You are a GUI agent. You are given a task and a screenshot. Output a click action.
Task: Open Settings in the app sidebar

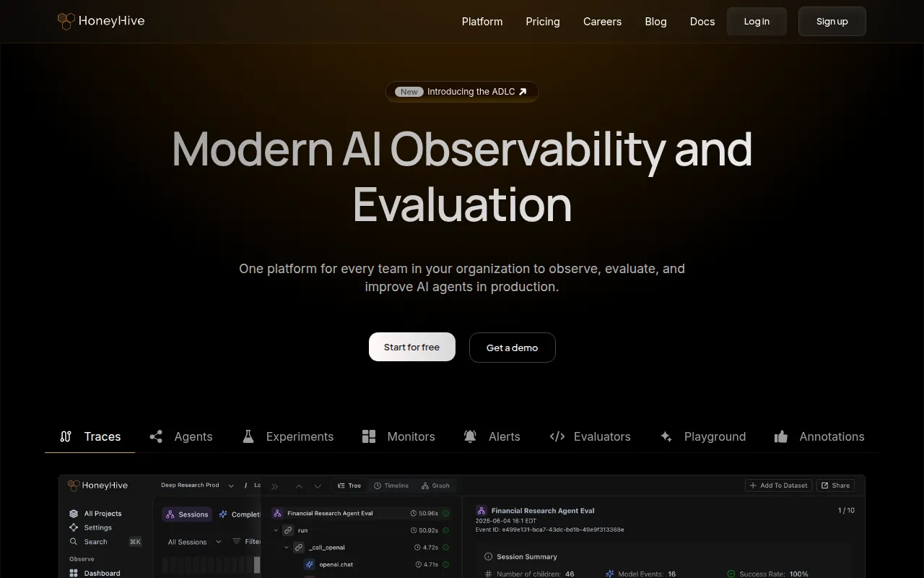(90, 527)
